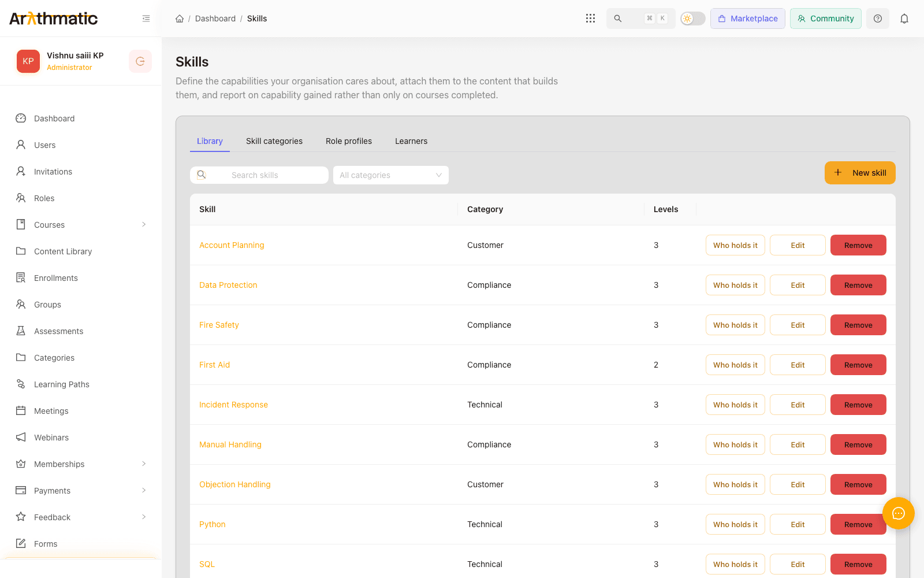Open the apps grid icon
This screenshot has width=924, height=578.
point(590,18)
